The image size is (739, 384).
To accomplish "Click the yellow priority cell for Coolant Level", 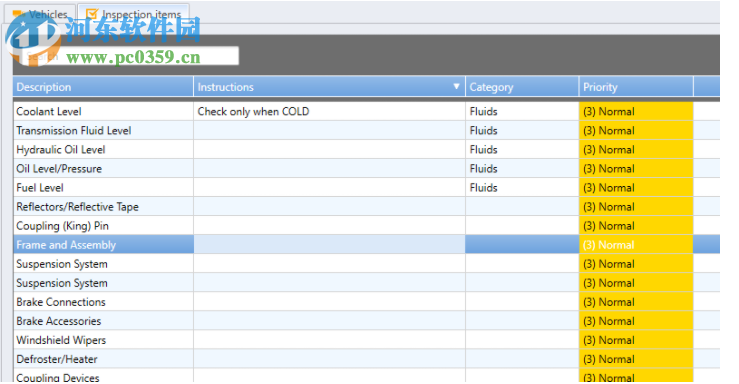I will (636, 112).
